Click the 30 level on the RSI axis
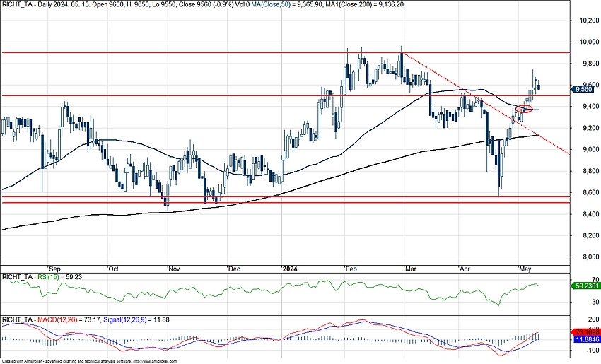Viewport: 601px width, 364px height. click(595, 303)
